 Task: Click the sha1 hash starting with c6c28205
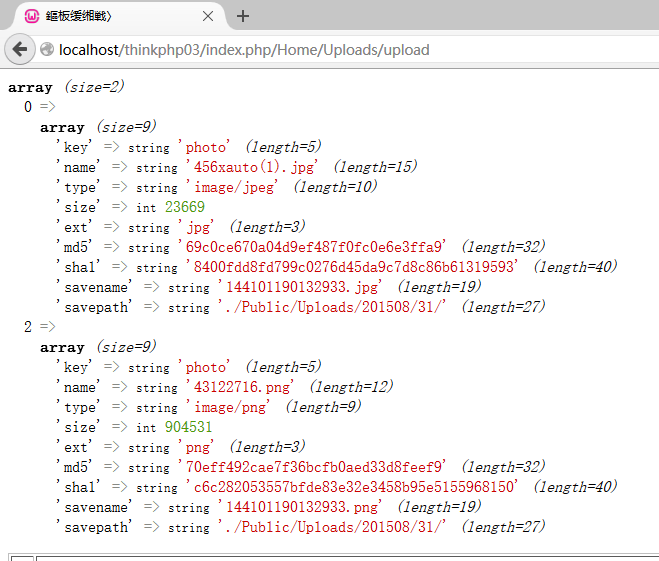[354, 487]
